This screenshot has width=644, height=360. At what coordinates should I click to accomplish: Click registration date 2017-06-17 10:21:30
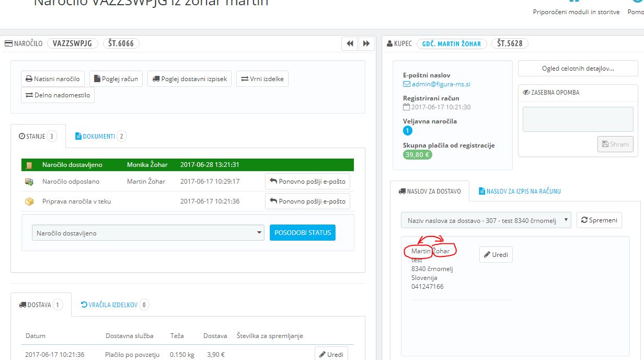pyautogui.click(x=441, y=107)
